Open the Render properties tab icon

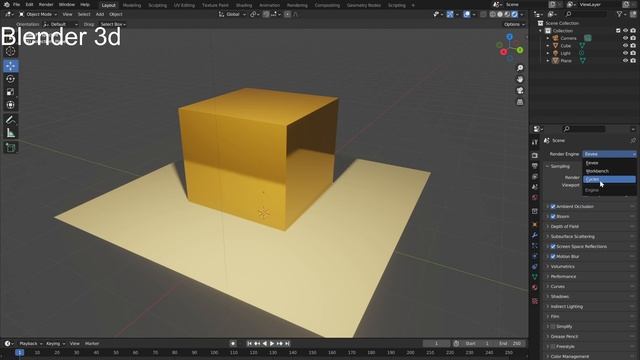(x=535, y=156)
